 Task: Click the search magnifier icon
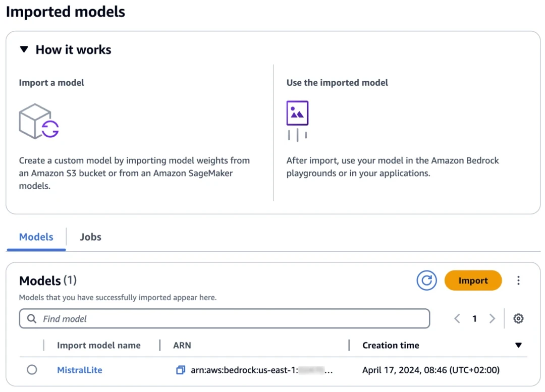(x=32, y=319)
